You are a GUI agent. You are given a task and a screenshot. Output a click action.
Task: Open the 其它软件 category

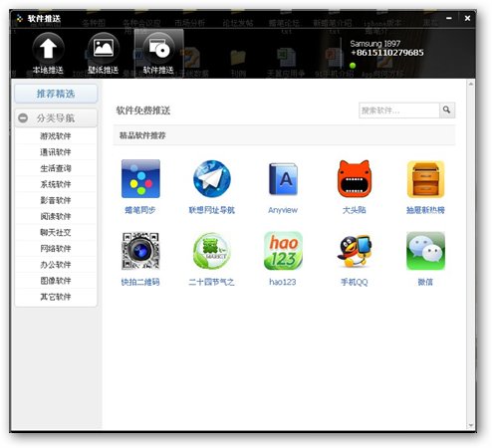point(56,297)
